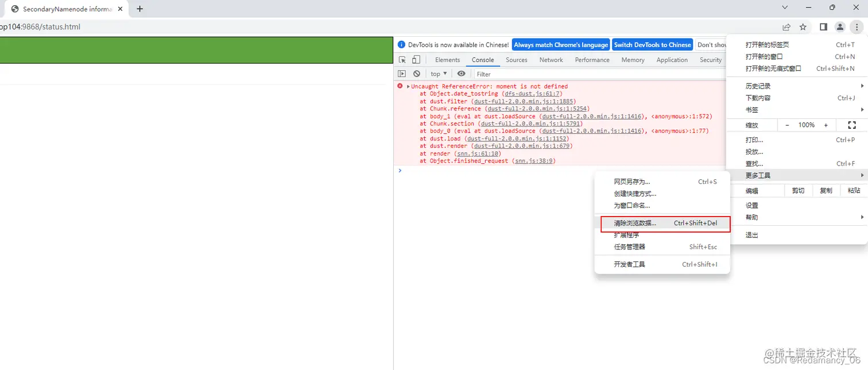
Task: Switch to the Application tab
Action: pos(672,60)
